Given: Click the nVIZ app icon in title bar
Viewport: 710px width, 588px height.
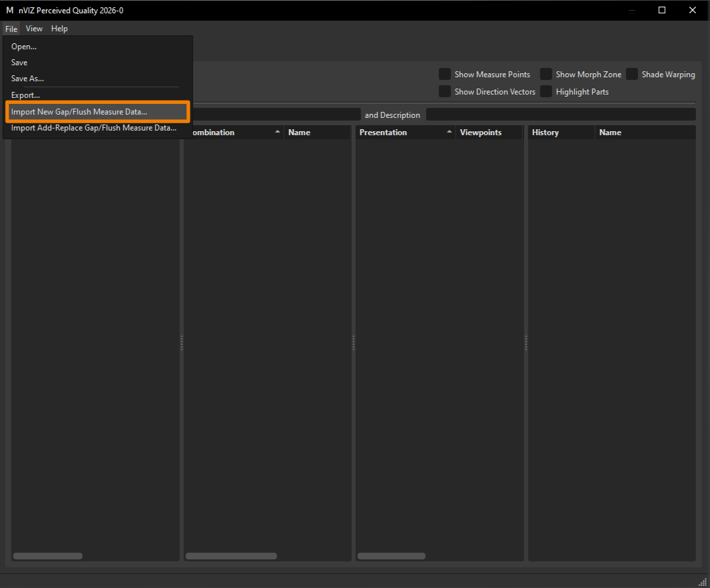Looking at the screenshot, I should (x=9, y=10).
